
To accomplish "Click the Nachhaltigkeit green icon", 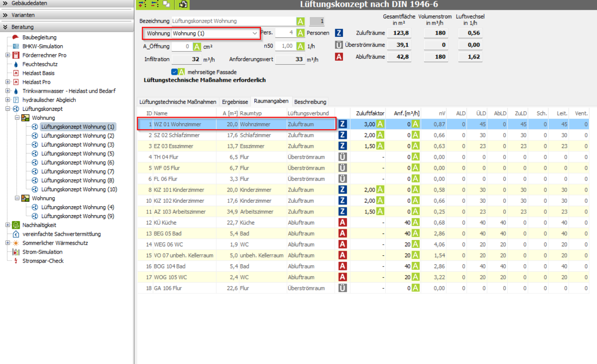I will pos(16,225).
